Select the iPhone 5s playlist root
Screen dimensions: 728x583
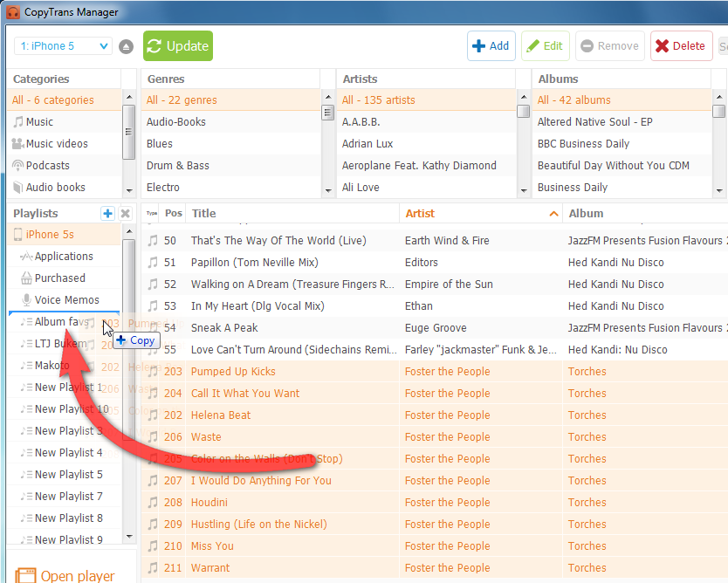coord(64,235)
